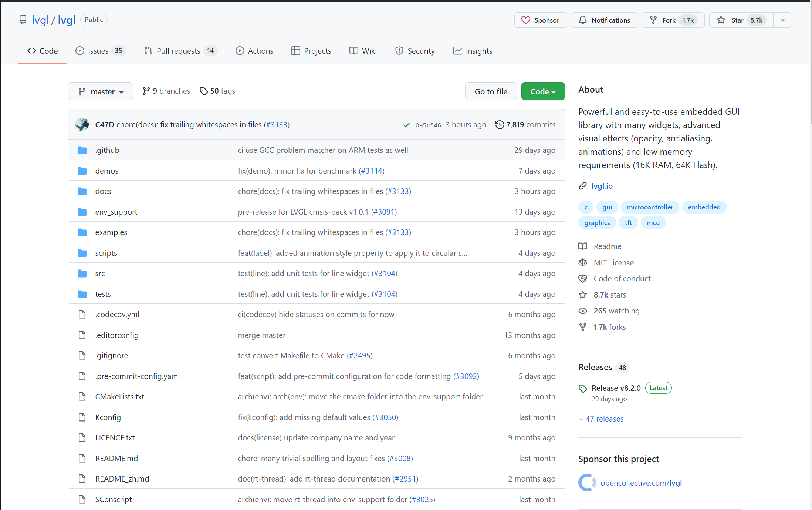The height and width of the screenshot is (510, 812).
Task: Click the green commit status checkmark
Action: (x=406, y=125)
